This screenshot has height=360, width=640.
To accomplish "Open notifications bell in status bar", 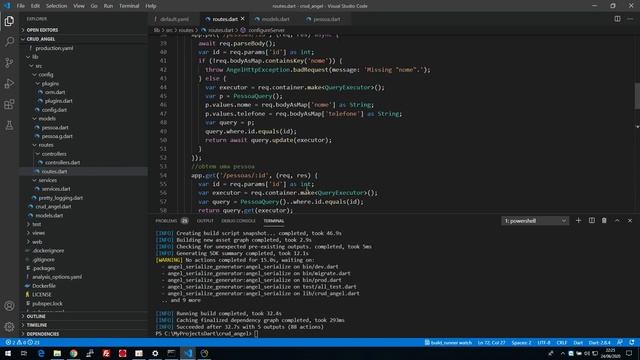I will pos(632,342).
